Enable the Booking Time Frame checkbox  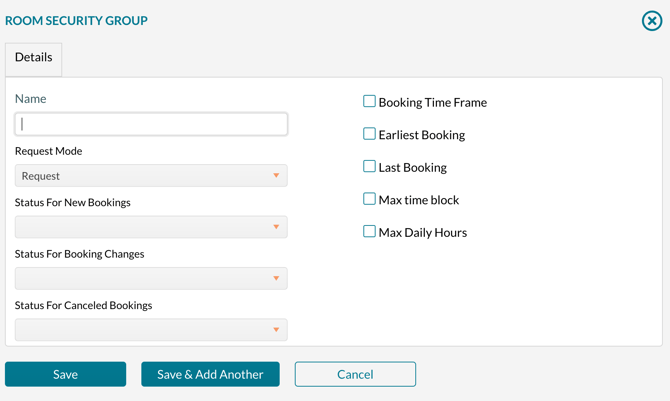pyautogui.click(x=369, y=101)
